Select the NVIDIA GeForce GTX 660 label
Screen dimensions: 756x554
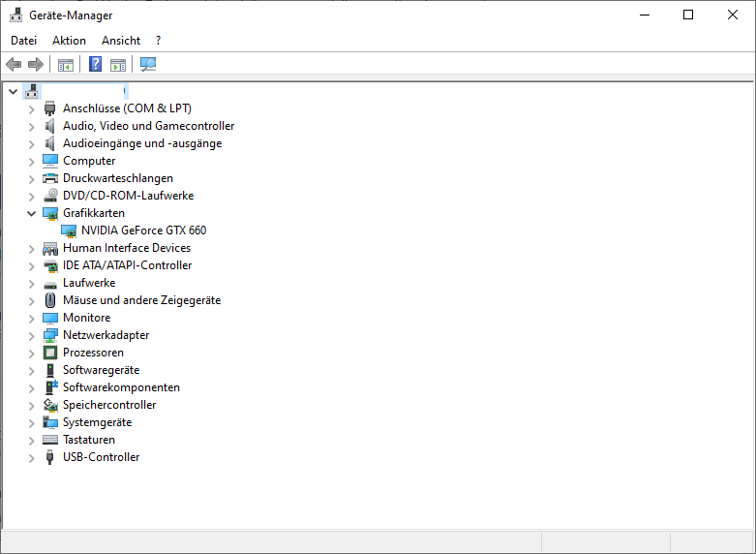pos(143,231)
